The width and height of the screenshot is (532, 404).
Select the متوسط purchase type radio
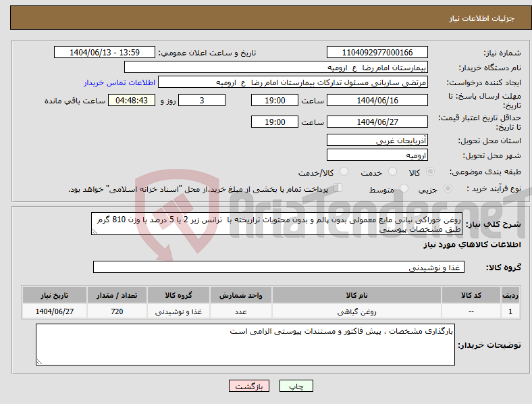tap(404, 188)
